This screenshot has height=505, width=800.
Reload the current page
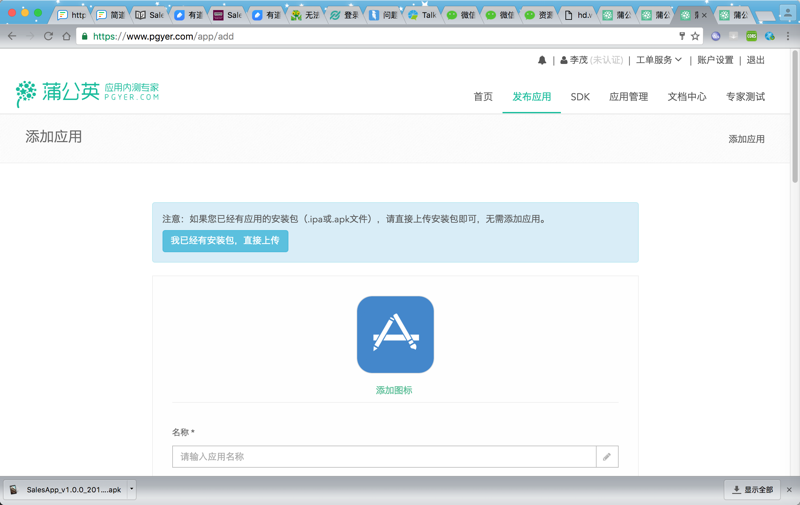pos(48,36)
